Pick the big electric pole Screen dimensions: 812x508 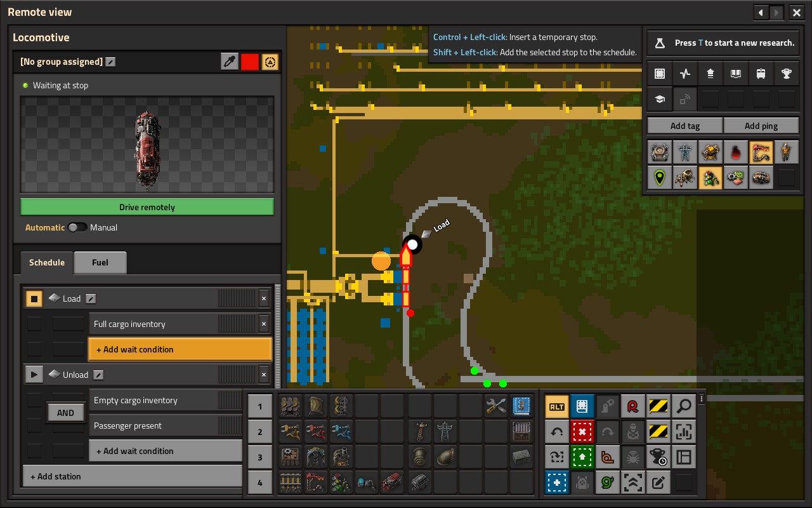tap(445, 432)
